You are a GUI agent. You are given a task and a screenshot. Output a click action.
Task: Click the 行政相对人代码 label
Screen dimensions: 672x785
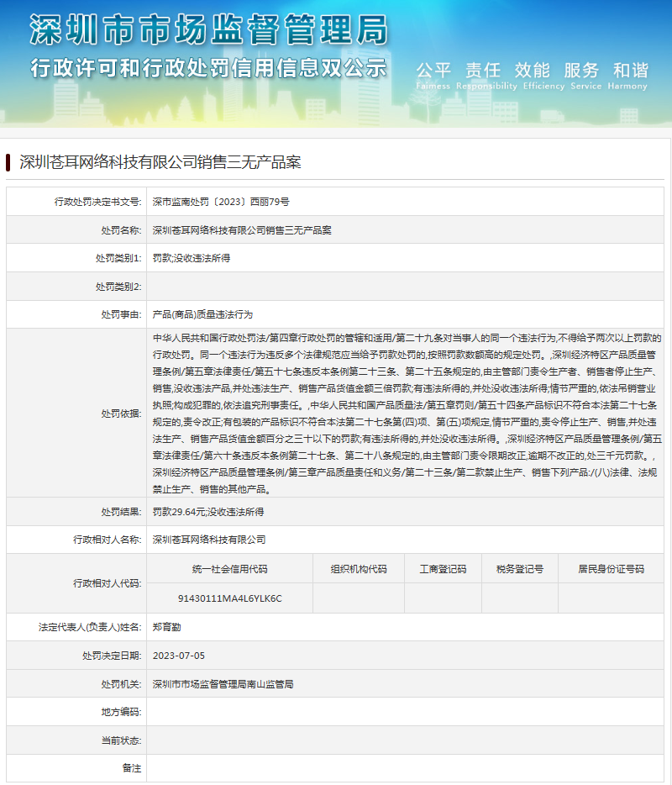pyautogui.click(x=107, y=583)
